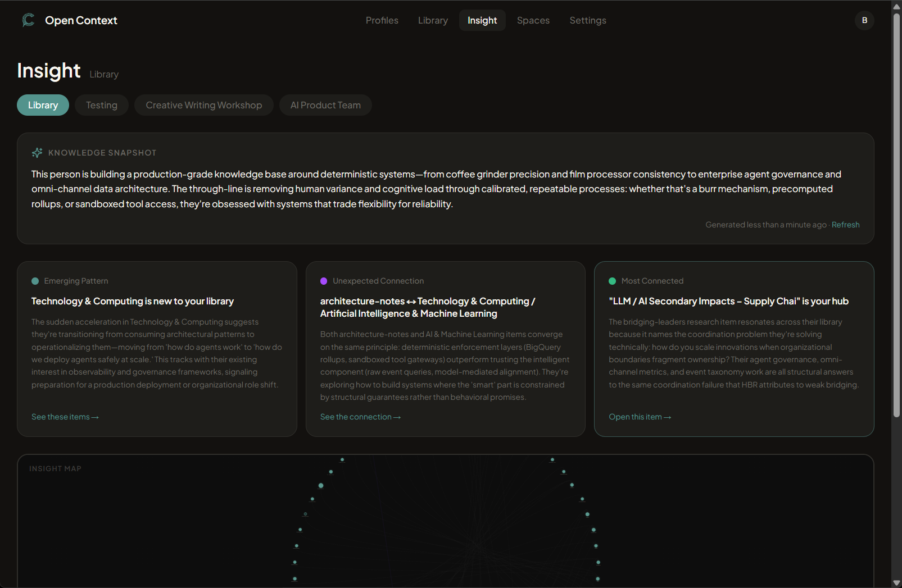Viewport: 902px width, 588px height.
Task: Click the scrollbar down arrow
Action: [x=896, y=583]
